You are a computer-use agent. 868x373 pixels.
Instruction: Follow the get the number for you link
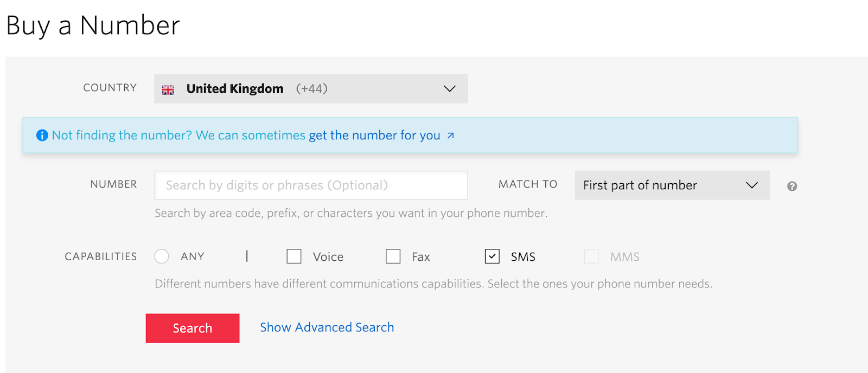coord(374,136)
